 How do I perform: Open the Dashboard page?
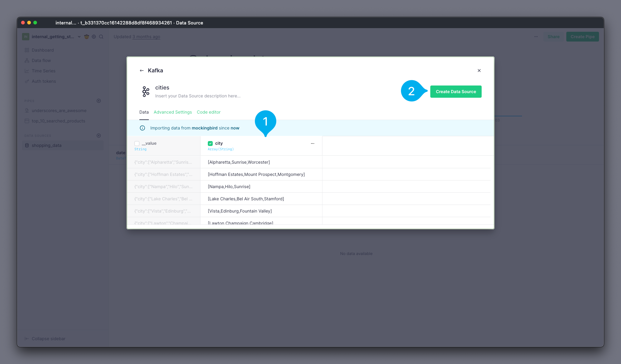pos(43,50)
